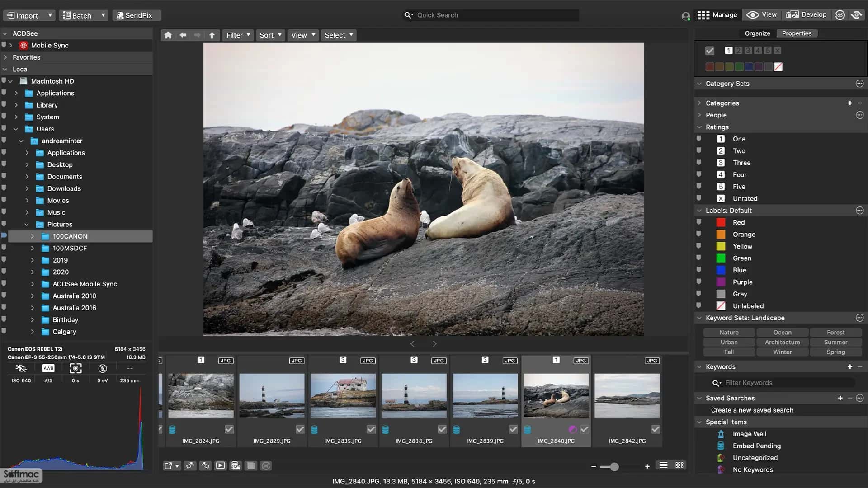868x488 pixels.
Task: Open the Select dropdown
Action: (x=339, y=35)
